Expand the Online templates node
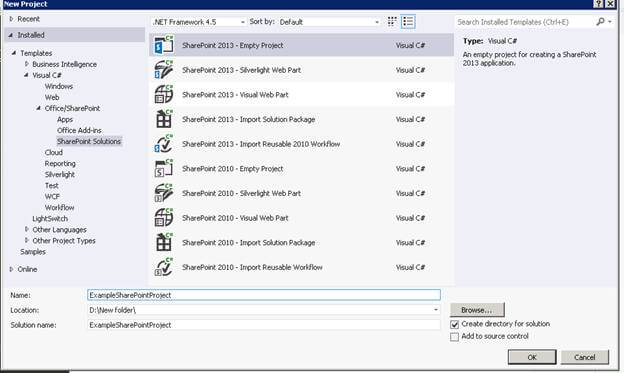This screenshot has height=373, width=624. (x=11, y=269)
